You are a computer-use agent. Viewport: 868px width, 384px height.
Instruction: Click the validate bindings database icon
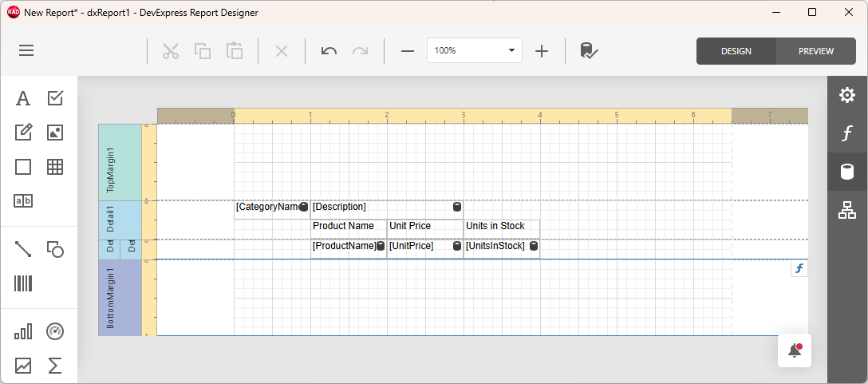click(x=589, y=51)
